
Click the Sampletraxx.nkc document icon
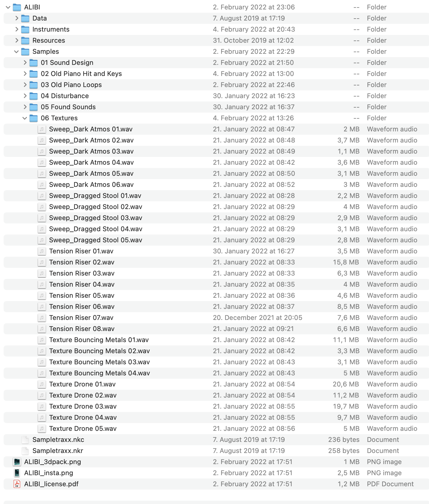tap(25, 440)
